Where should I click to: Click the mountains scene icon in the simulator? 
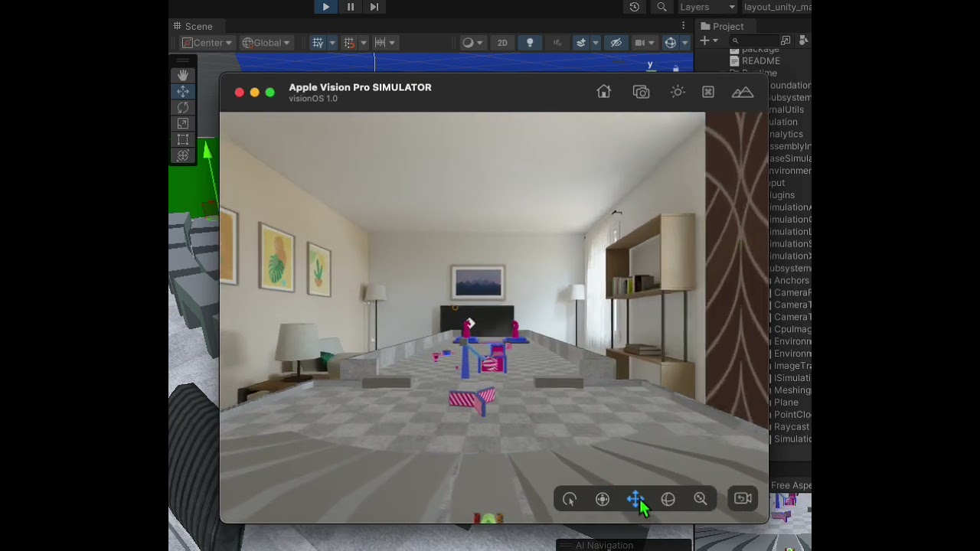pos(742,92)
